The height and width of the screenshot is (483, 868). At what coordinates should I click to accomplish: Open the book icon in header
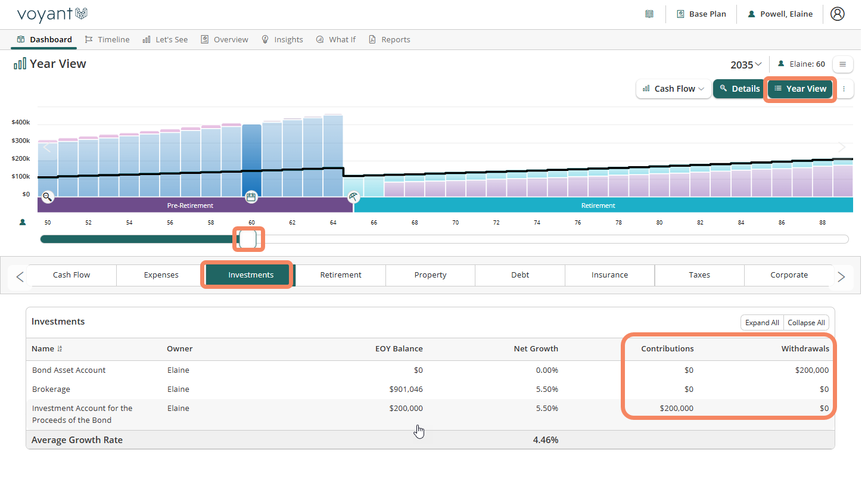click(x=649, y=14)
